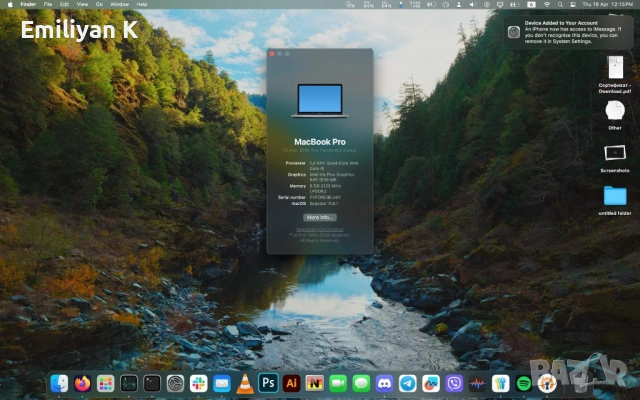Image resolution: width=640 pixels, height=400 pixels.
Task: Click the MacBook Pro laptop image
Action: 320,101
